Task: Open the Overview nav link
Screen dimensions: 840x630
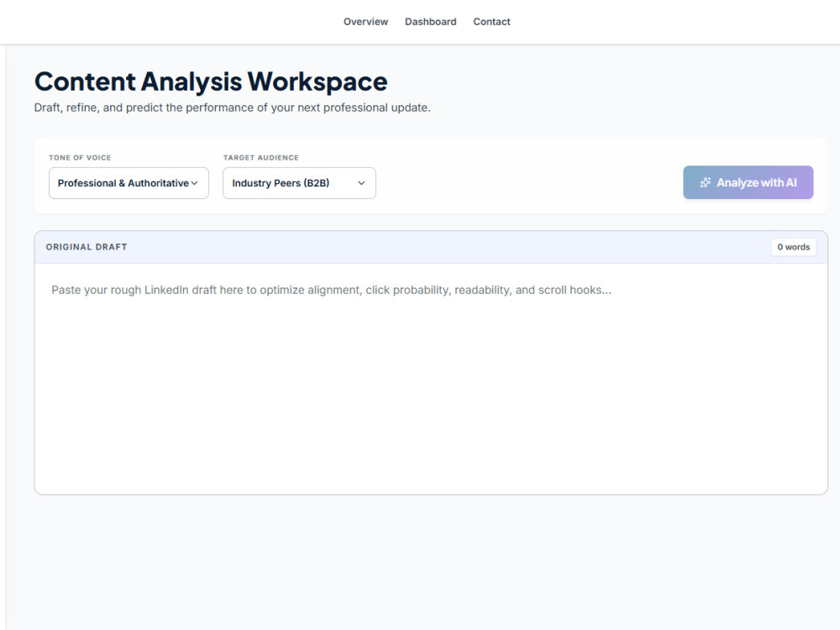Action: tap(365, 22)
